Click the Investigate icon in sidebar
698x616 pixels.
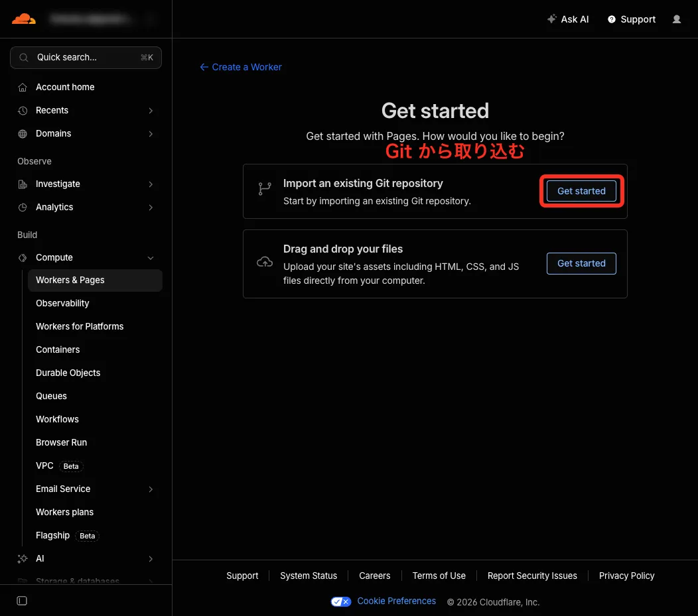23,184
